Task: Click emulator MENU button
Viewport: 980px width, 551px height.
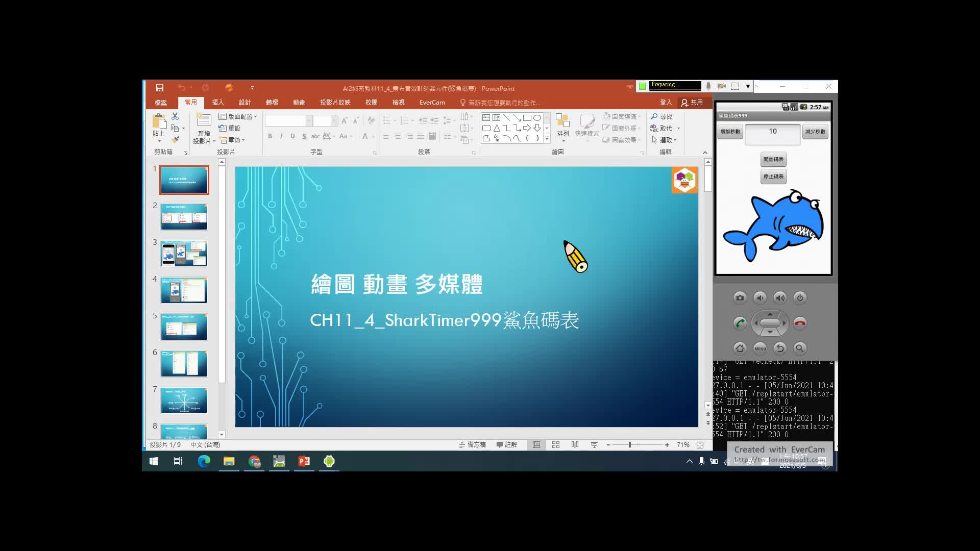Action: [760, 348]
